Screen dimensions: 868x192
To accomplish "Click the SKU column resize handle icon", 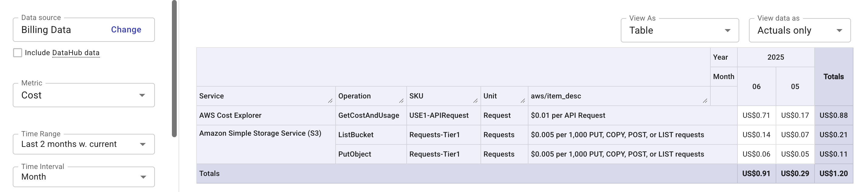I will click(475, 101).
